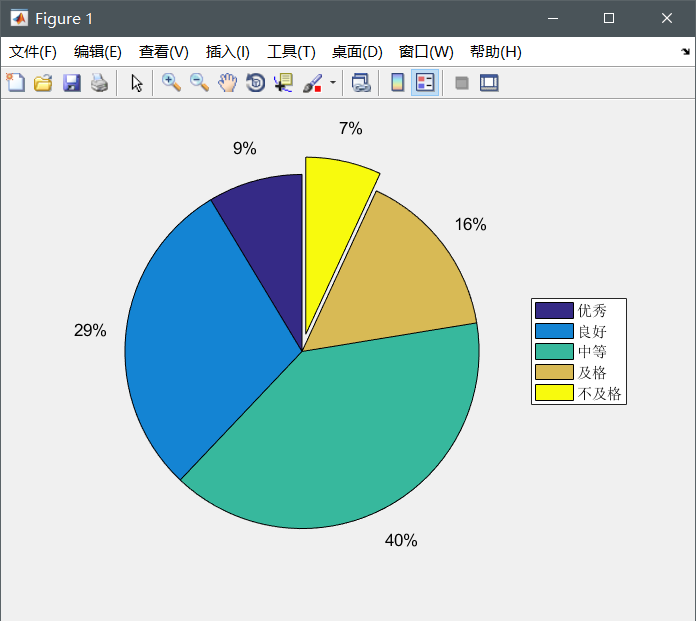
Task: Print the figure using the printer icon
Action: pos(99,83)
